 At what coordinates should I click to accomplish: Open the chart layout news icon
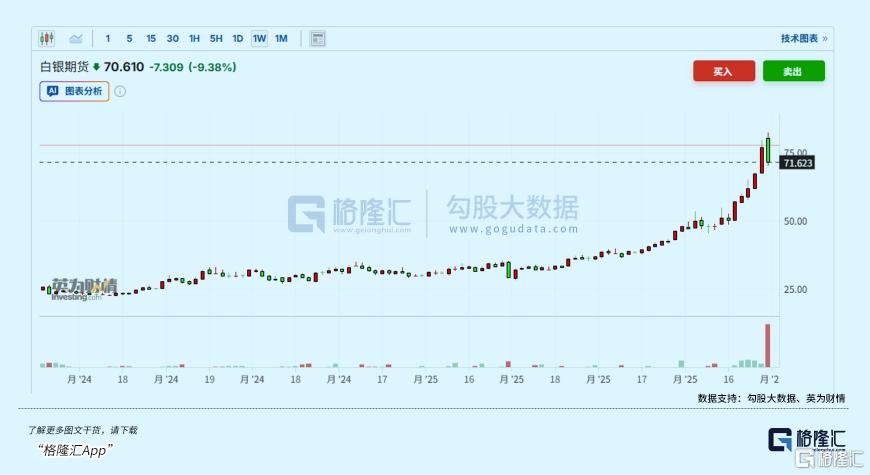pos(317,39)
